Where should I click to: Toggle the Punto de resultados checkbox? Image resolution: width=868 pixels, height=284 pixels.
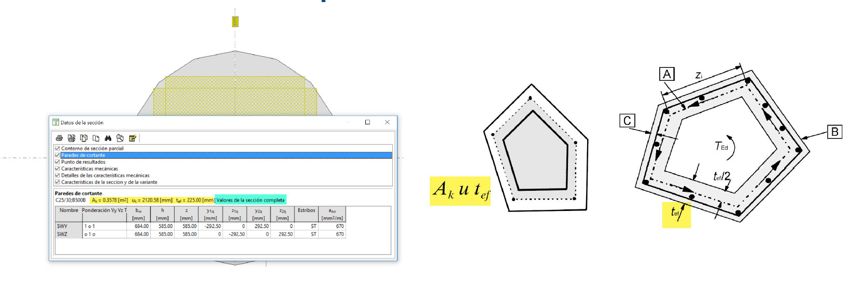pos(58,162)
